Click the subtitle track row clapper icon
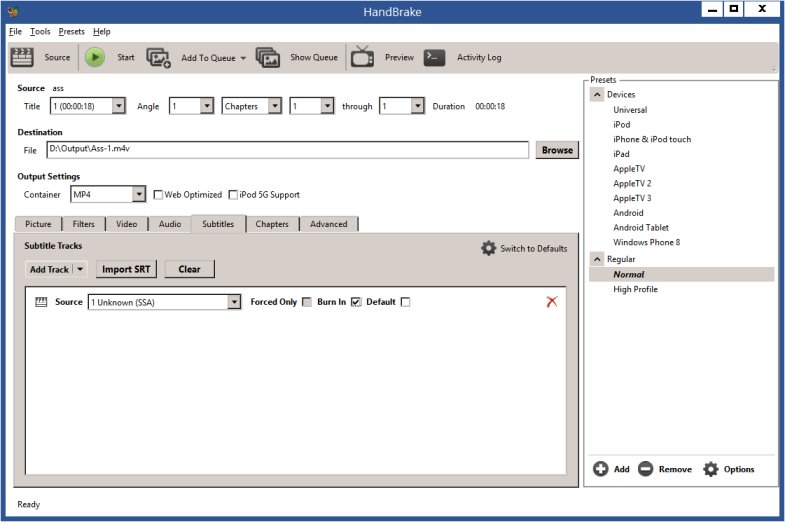785x522 pixels. tap(41, 302)
